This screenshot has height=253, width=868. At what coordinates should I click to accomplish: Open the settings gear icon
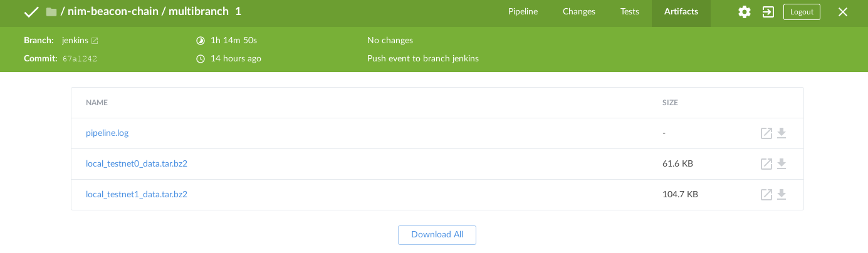pos(744,12)
